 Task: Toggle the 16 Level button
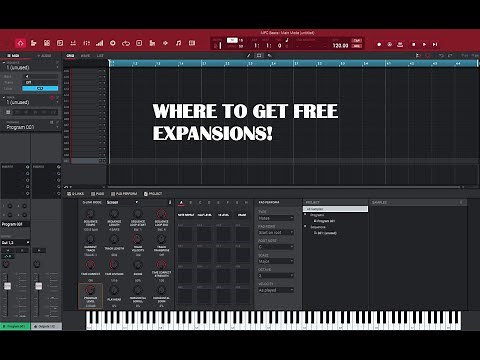coord(223,215)
